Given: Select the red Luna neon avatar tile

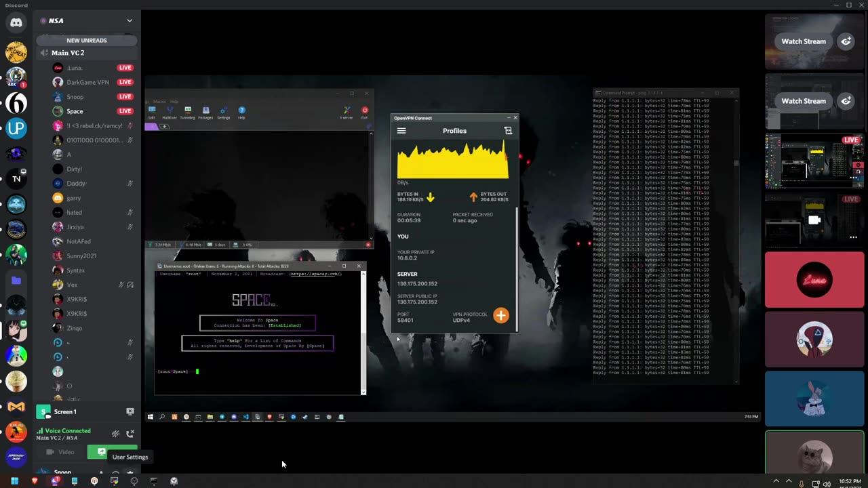Looking at the screenshot, I should (x=814, y=280).
